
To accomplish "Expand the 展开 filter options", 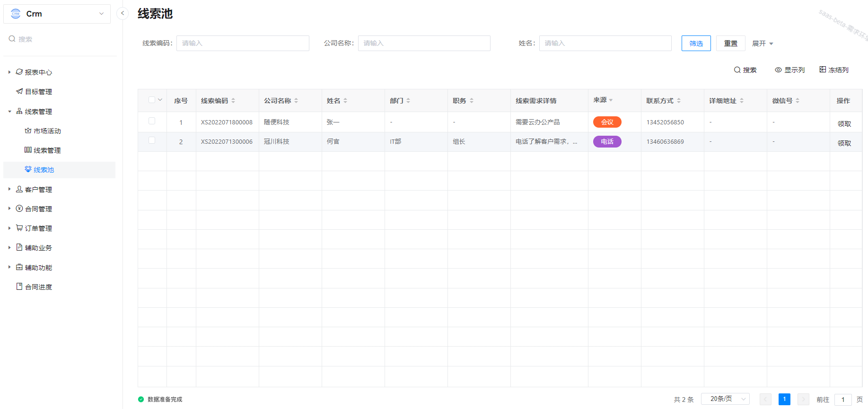I will pyautogui.click(x=763, y=44).
